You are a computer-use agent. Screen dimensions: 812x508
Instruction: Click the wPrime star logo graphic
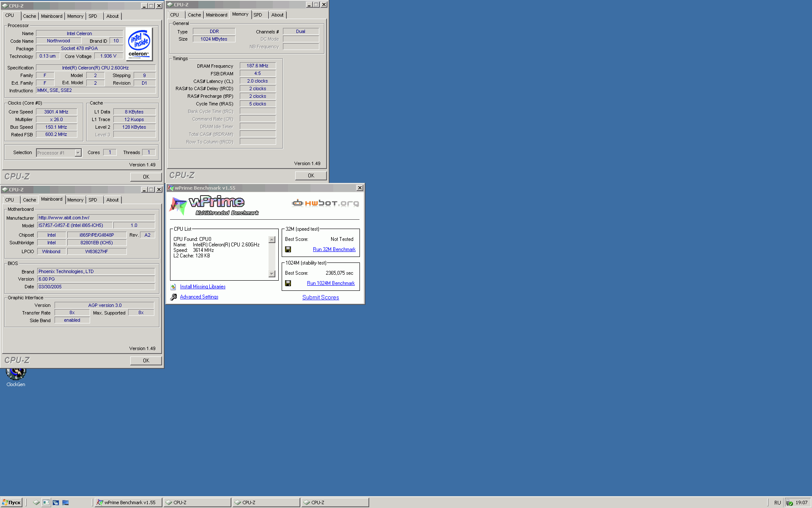[178, 206]
